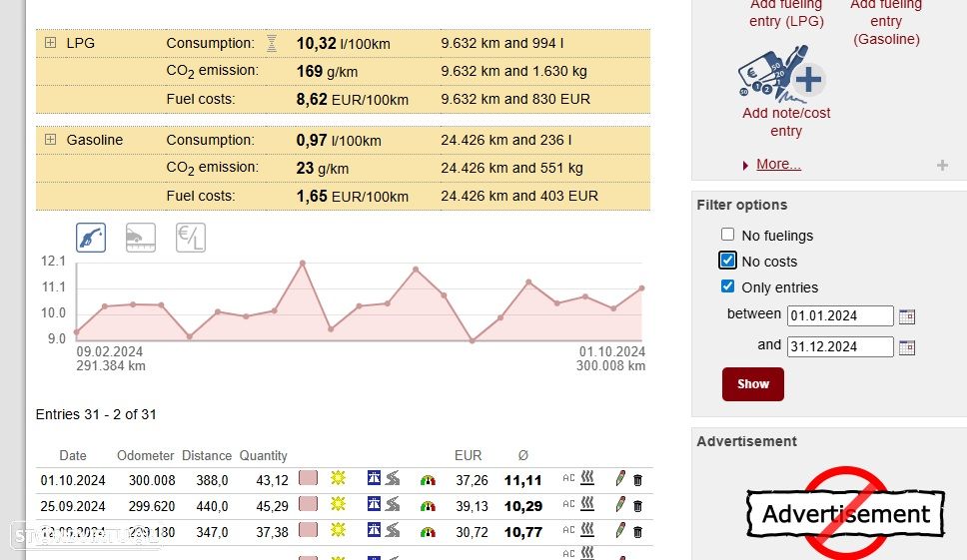Viewport: 967px width, 560px height.
Task: Delete the 30,72 EUR entry with trash icon
Action: (x=637, y=532)
